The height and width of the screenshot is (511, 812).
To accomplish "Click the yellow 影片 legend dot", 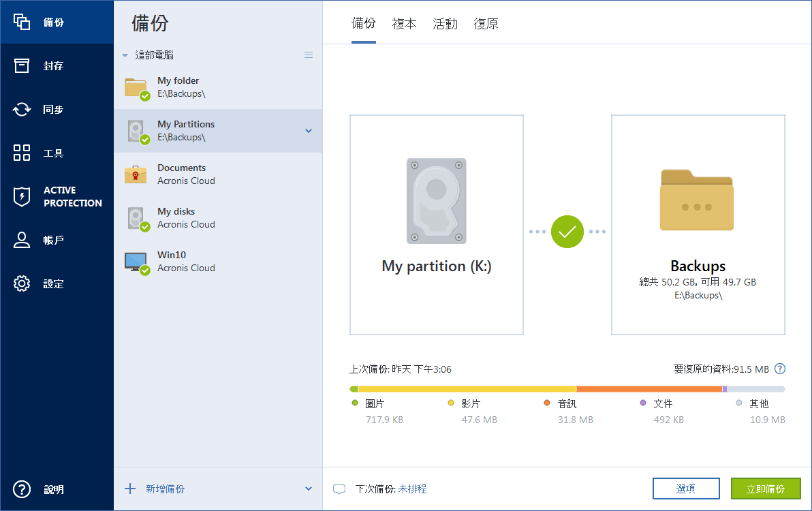I will coord(450,403).
